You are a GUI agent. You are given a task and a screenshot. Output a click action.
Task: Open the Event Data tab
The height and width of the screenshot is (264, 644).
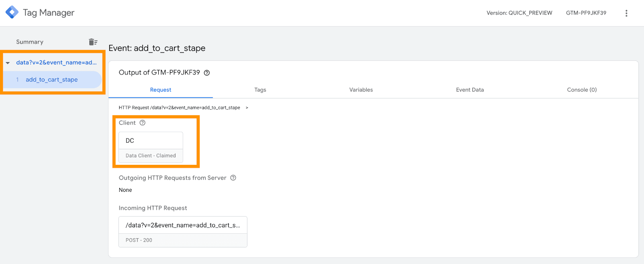[x=470, y=89]
